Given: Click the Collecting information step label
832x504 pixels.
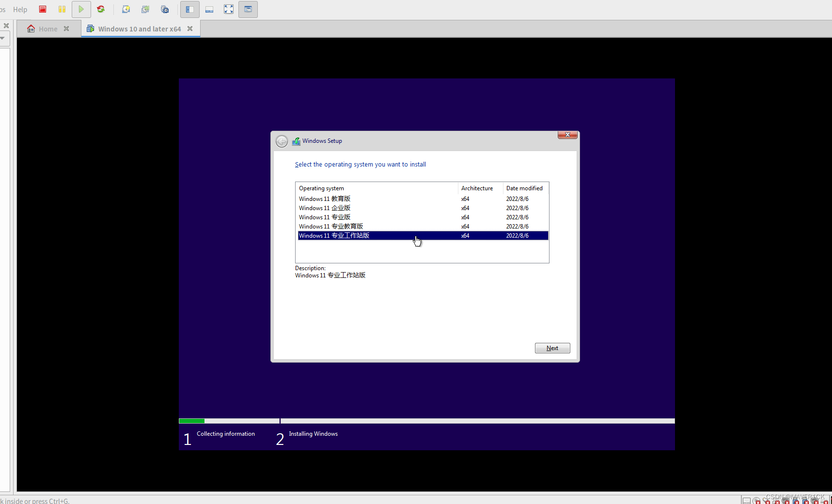Looking at the screenshot, I should pos(226,434).
